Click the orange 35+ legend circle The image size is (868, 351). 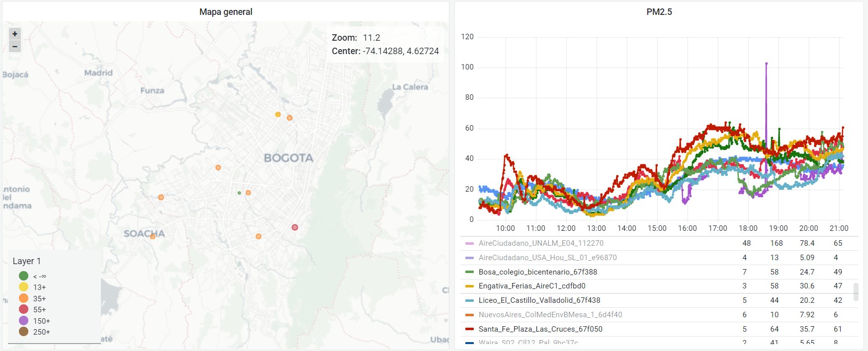coord(23,298)
